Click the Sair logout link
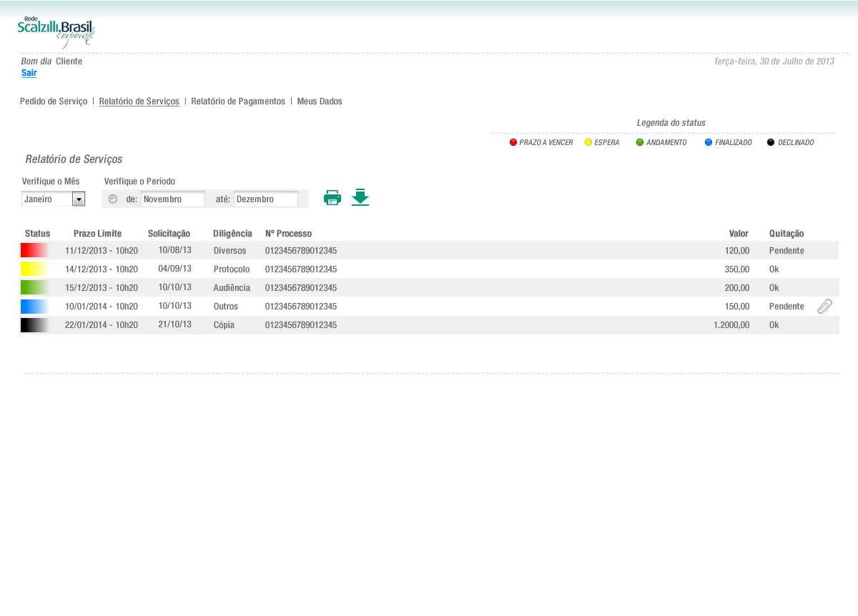Viewport: 858px width, 616px height. (x=29, y=73)
